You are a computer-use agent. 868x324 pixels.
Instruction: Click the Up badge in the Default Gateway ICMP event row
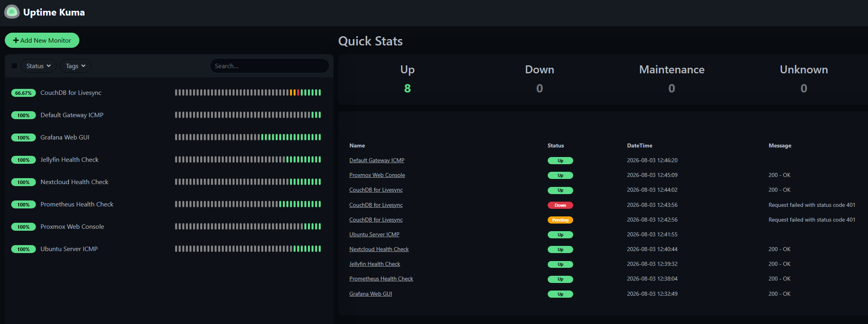[560, 161]
